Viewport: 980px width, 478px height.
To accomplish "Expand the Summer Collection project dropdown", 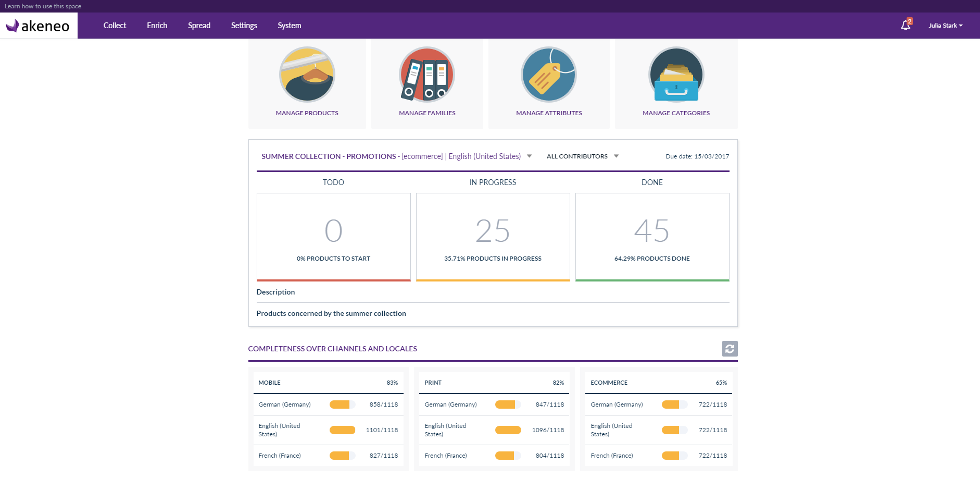I will (x=529, y=156).
